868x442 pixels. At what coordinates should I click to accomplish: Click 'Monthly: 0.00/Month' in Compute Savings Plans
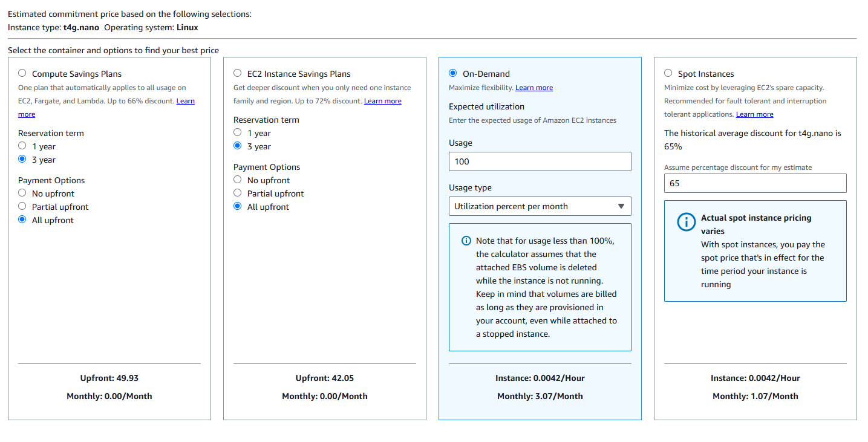pos(109,396)
